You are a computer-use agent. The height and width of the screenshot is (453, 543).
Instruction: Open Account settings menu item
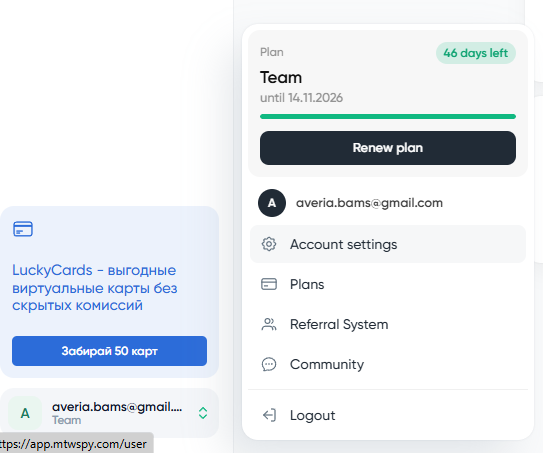point(388,244)
